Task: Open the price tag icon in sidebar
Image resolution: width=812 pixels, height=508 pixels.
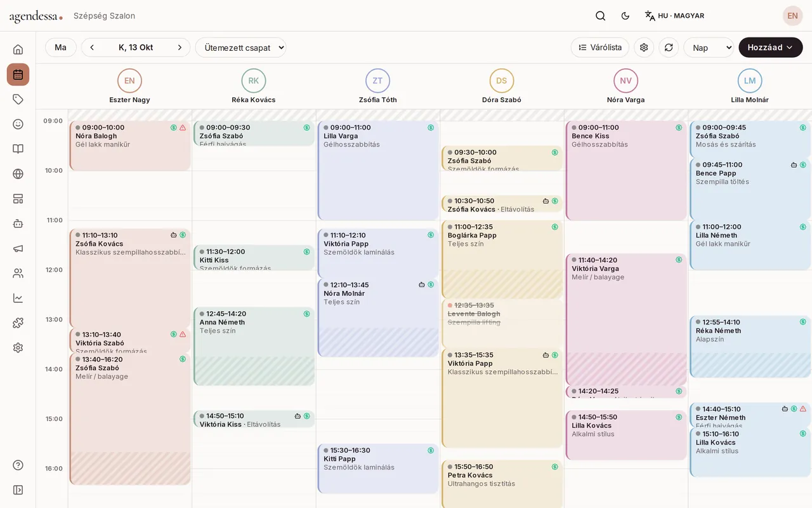Action: [18, 99]
